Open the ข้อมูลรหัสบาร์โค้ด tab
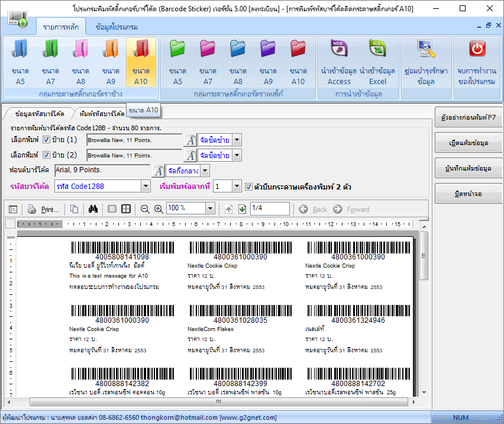The height and width of the screenshot is (424, 504). tap(40, 114)
